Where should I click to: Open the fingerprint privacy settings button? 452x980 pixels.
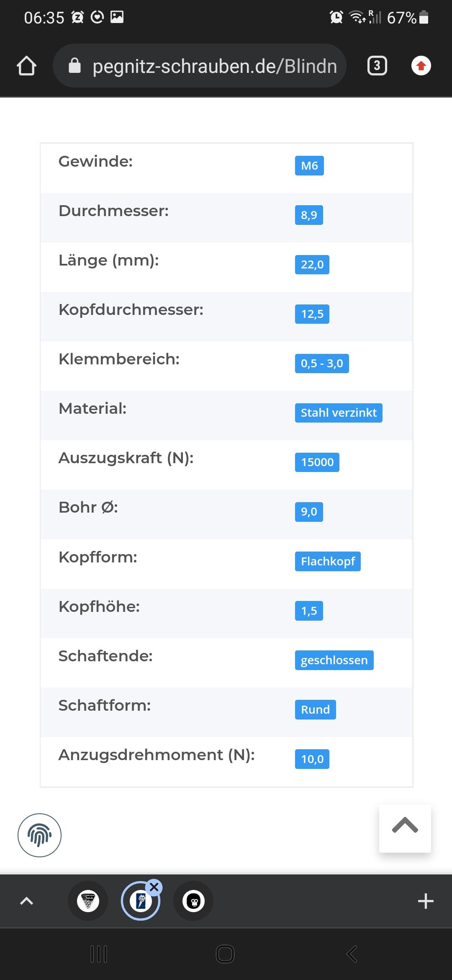pos(39,836)
